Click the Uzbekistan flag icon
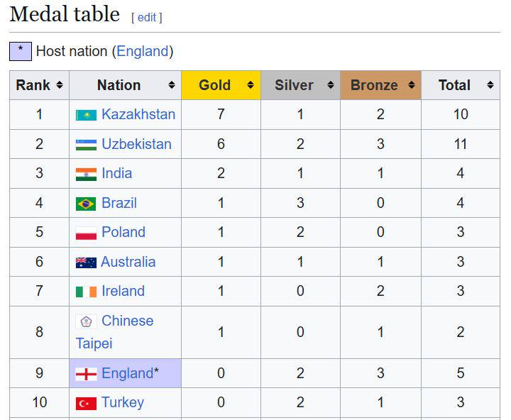511x420 pixels. [x=86, y=145]
